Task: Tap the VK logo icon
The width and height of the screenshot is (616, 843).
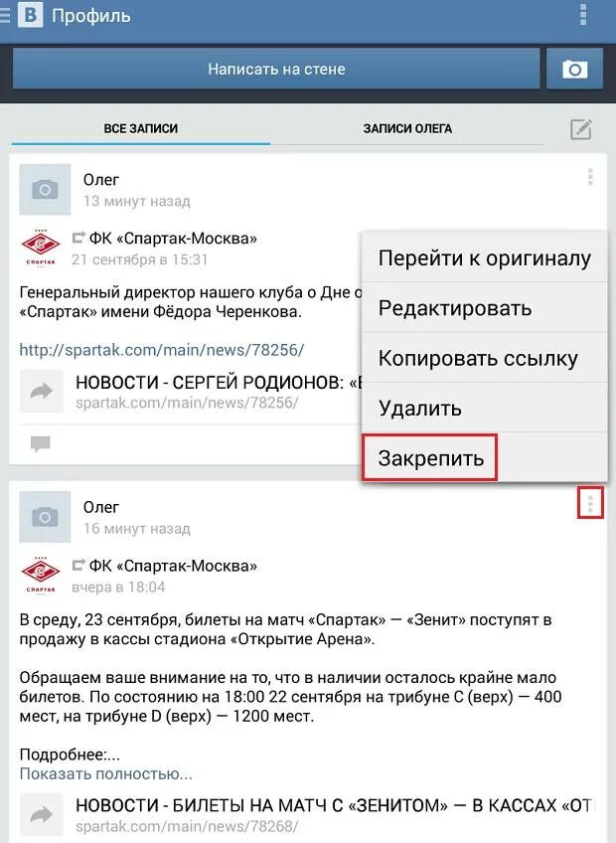Action: pos(31,15)
